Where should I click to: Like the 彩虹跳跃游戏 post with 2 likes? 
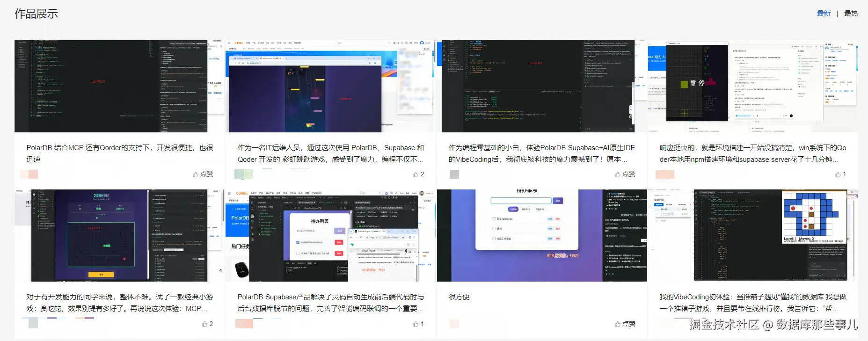click(x=419, y=174)
